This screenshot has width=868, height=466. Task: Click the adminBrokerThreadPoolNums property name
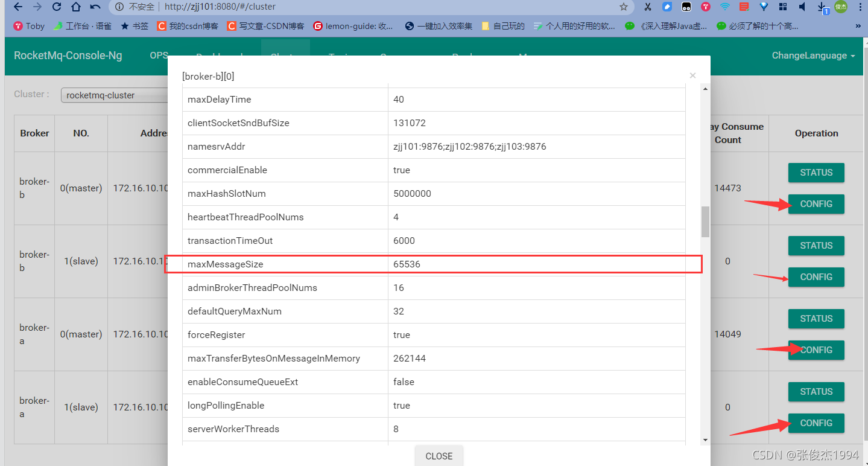click(252, 288)
